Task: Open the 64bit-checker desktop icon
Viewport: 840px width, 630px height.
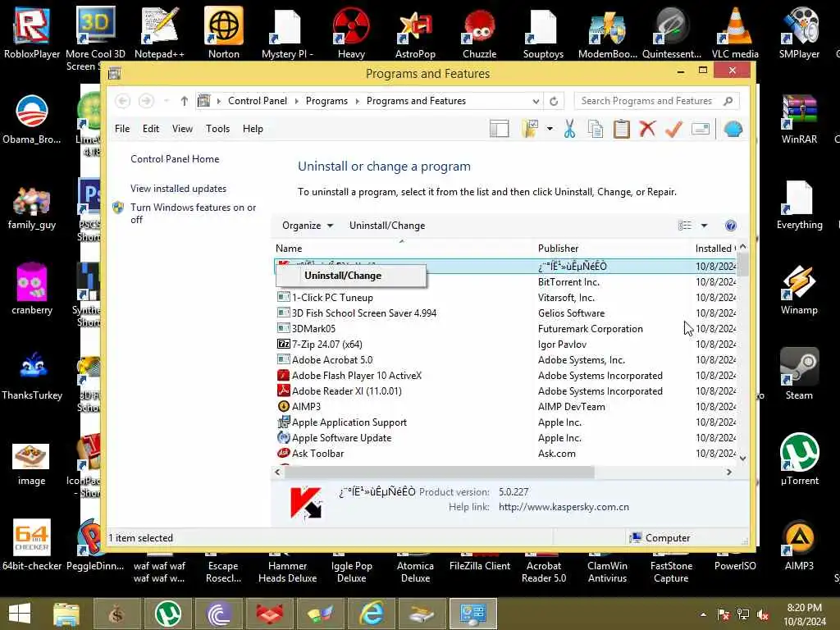Action: click(x=32, y=545)
